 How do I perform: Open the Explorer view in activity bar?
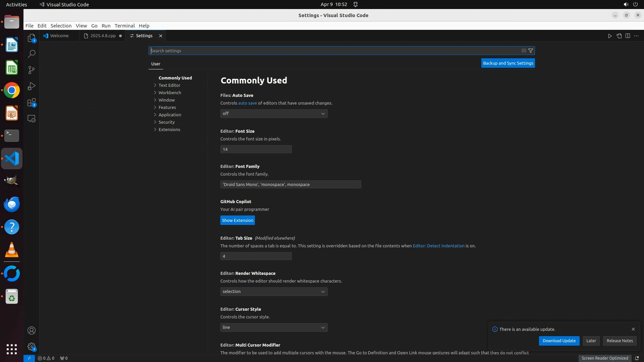click(31, 38)
